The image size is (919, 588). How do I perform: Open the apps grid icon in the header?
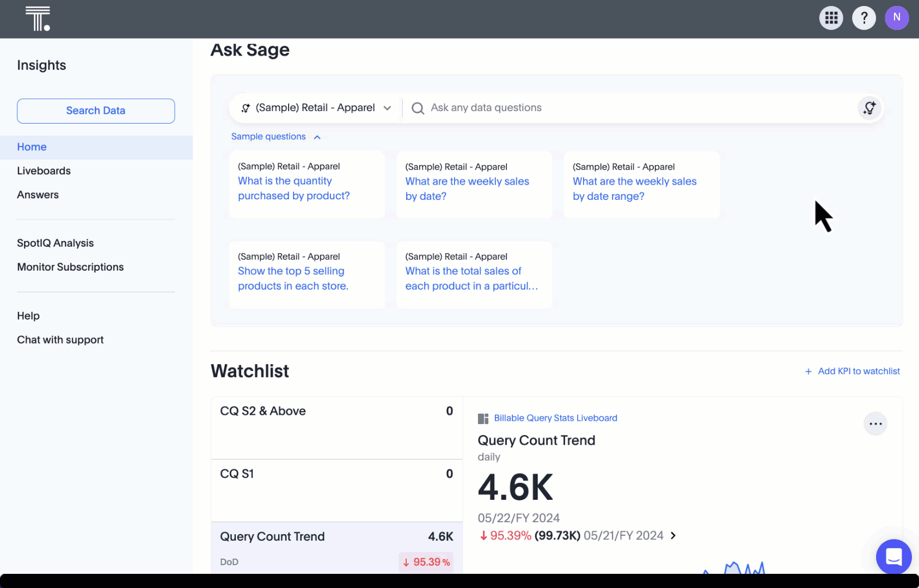831,17
